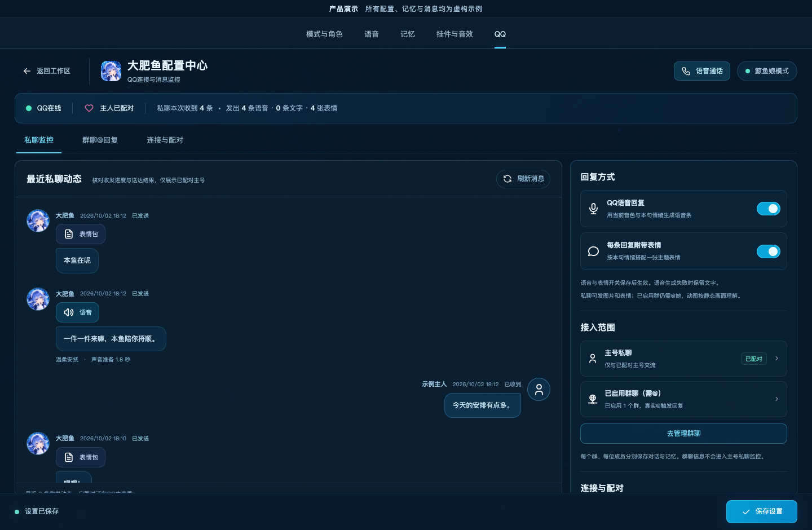The image size is (812, 530).
Task: Click the 表情包 bubble in the 18:12 message
Action: pos(81,234)
